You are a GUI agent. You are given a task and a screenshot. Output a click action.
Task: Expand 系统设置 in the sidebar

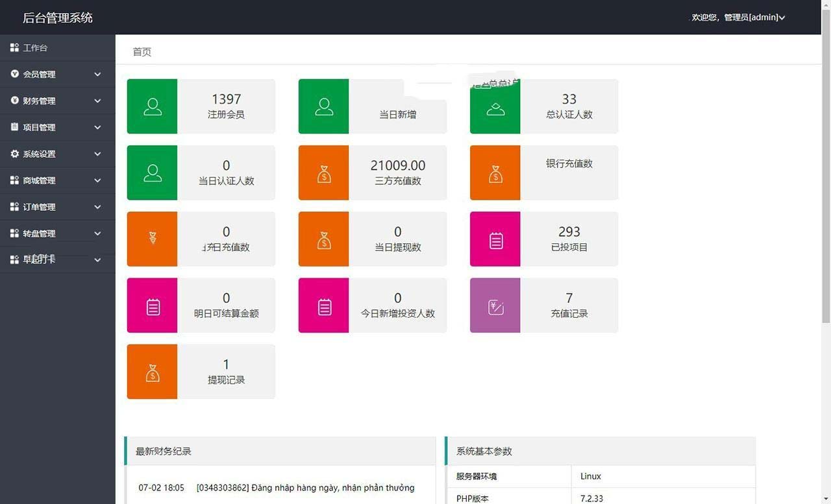click(x=57, y=154)
